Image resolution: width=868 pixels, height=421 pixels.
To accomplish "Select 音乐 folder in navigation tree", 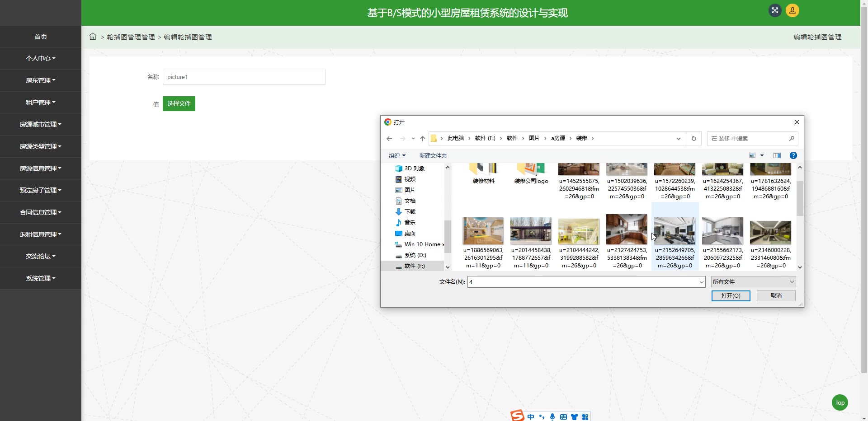I will click(x=406, y=223).
